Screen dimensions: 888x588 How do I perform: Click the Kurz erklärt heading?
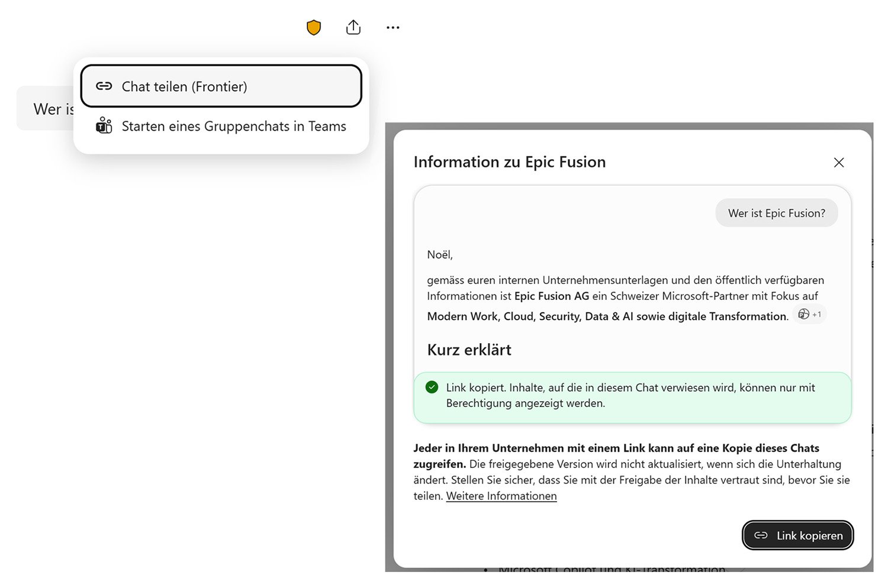click(469, 350)
